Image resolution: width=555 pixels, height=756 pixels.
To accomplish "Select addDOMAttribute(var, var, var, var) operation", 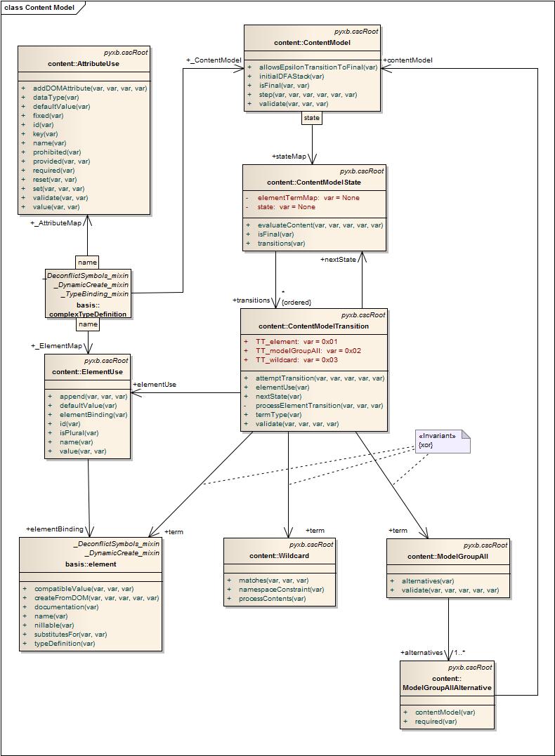I will coord(90,88).
